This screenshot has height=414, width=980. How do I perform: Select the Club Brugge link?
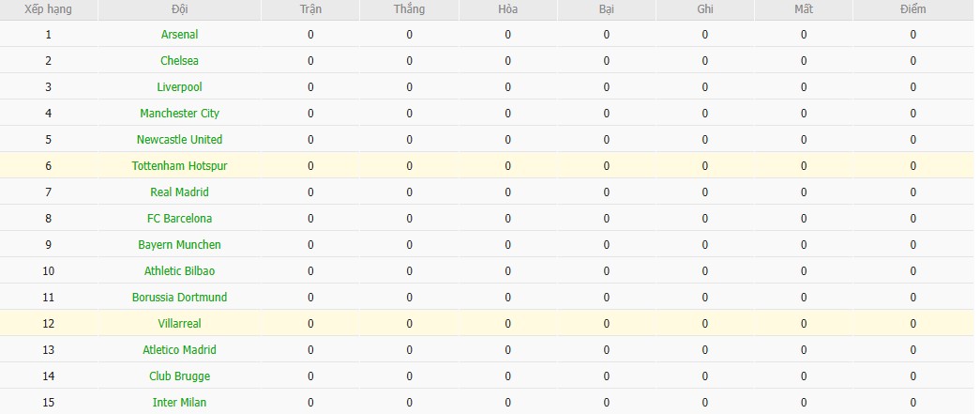coord(179,376)
